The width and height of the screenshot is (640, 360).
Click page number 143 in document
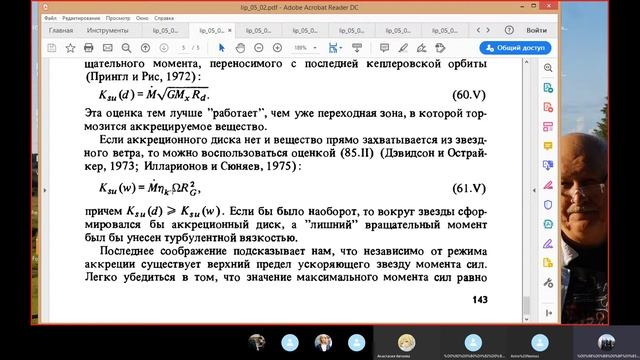point(480,300)
